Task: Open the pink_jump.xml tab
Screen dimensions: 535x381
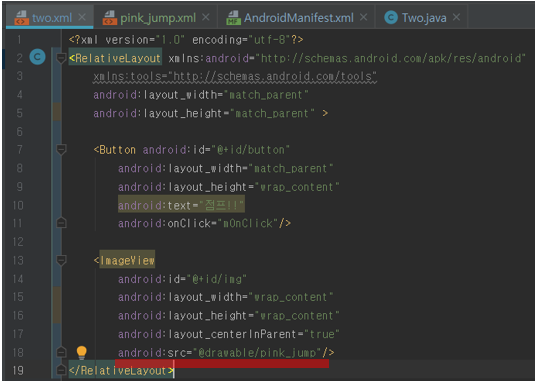Action: pyautogui.click(x=156, y=18)
